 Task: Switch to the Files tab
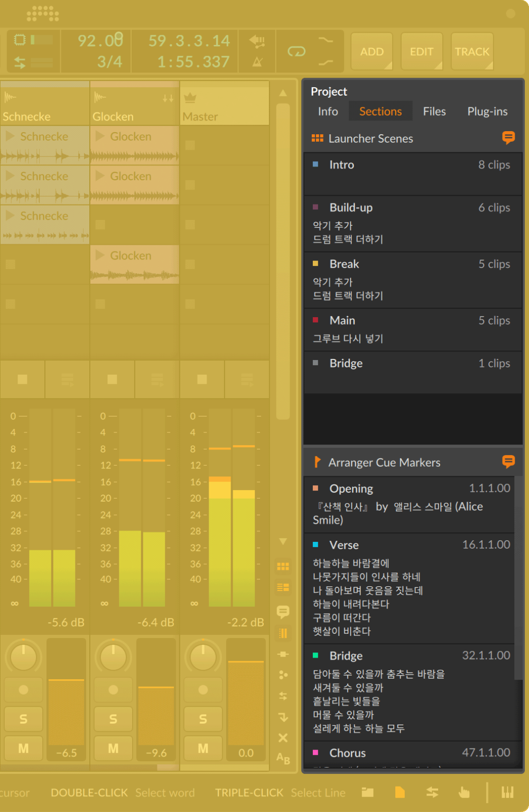(434, 111)
